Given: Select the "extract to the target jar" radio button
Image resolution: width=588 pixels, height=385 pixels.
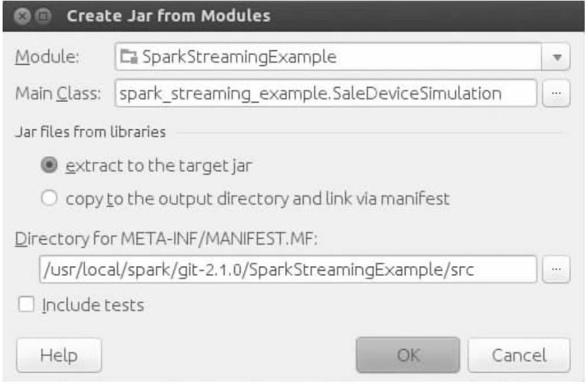Looking at the screenshot, I should [x=48, y=165].
